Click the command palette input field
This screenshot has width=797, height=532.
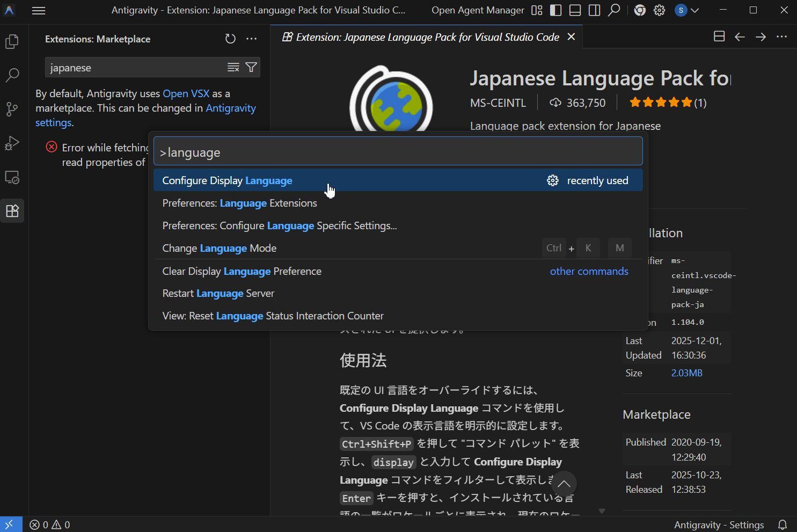(x=398, y=152)
